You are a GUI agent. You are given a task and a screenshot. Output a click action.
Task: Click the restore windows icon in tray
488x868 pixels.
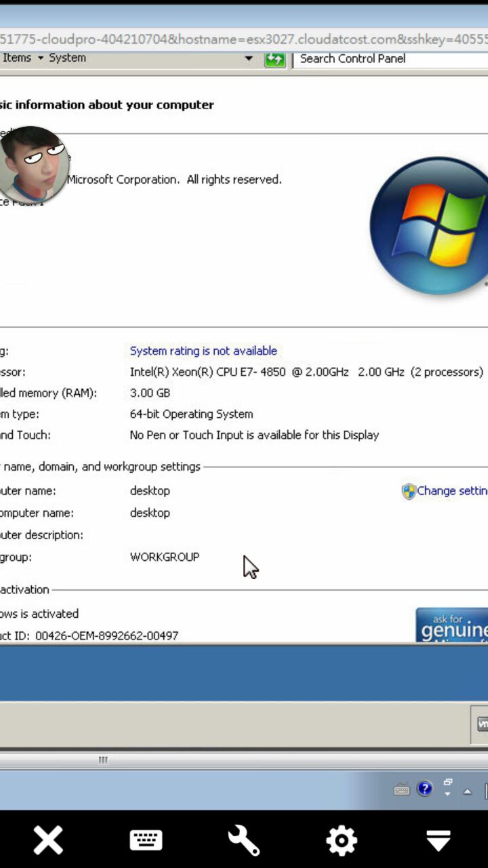point(447,783)
